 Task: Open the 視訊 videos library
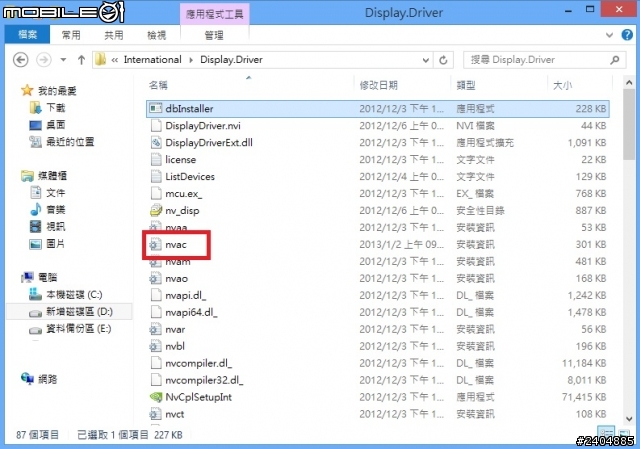pyautogui.click(x=56, y=227)
